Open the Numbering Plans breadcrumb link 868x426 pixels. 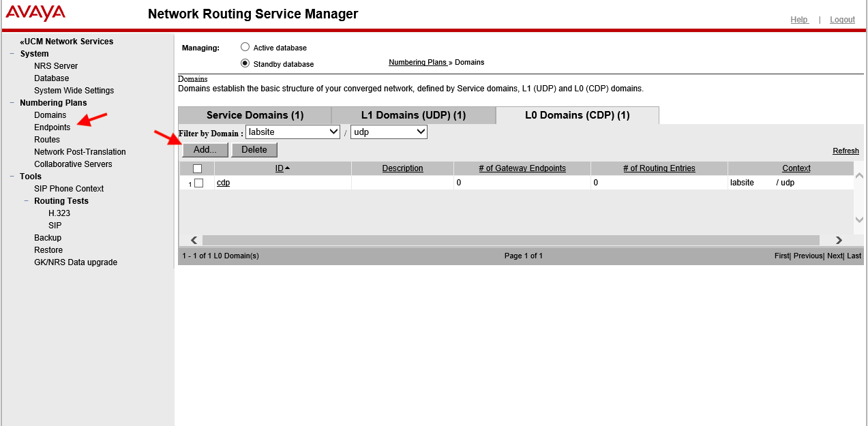pos(417,62)
